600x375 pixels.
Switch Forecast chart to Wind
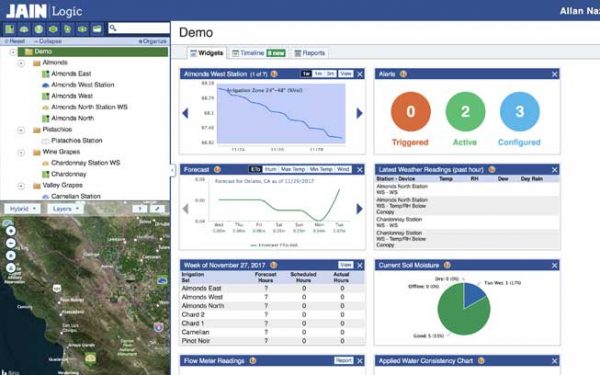click(x=343, y=169)
